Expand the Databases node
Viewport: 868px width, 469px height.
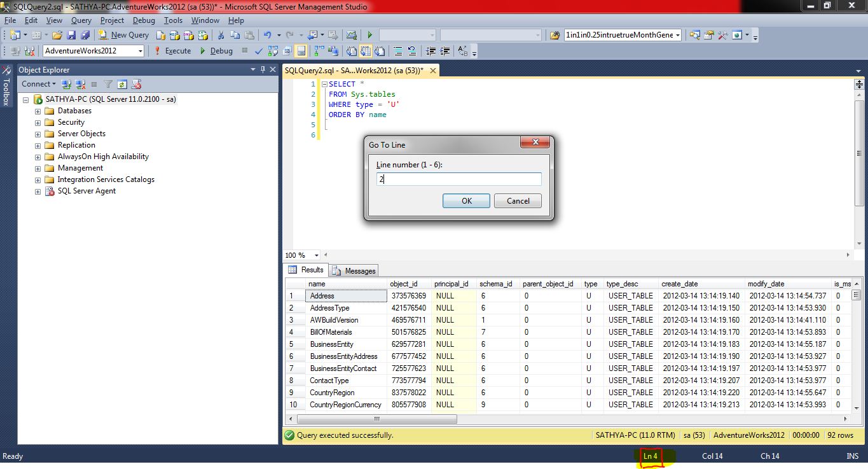[38, 111]
